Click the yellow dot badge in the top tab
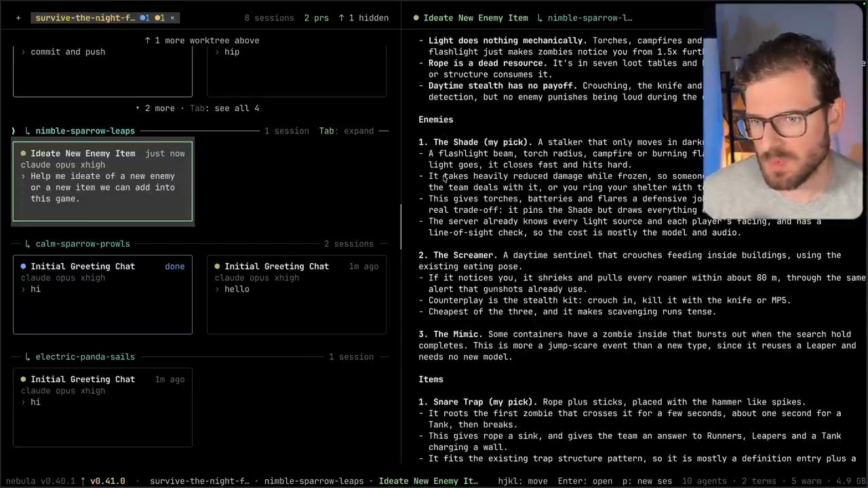Screen dimensions: 868x488 [x=159, y=18]
